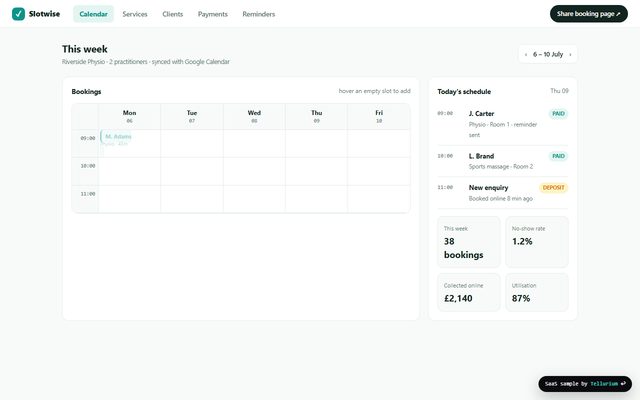Add booking in Tuesday 09:00 slot
Screen dimensions: 640x400
pyautogui.click(x=192, y=144)
